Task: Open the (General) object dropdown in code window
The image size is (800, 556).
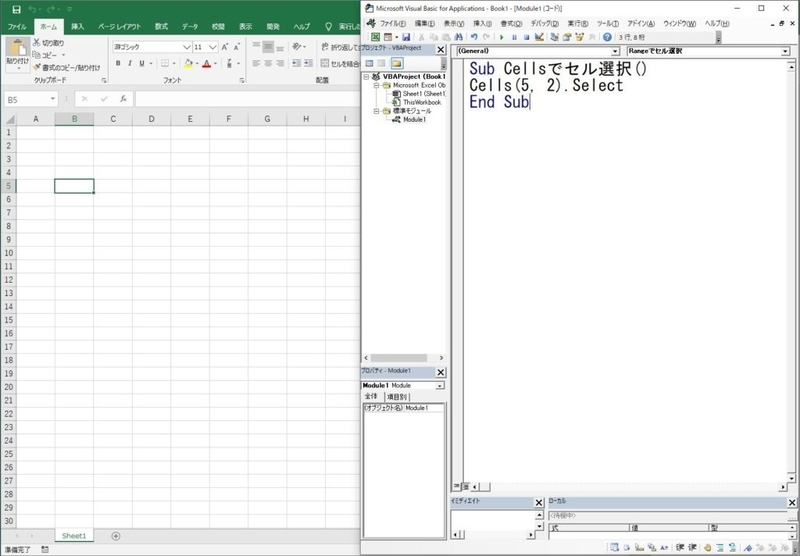Action: click(615, 51)
